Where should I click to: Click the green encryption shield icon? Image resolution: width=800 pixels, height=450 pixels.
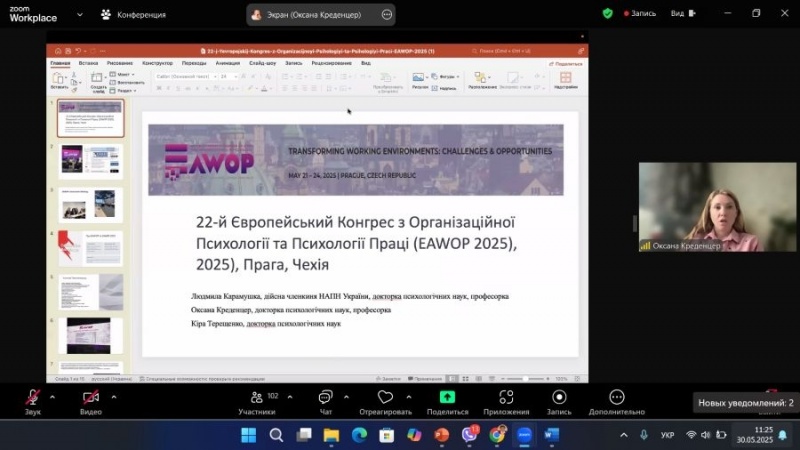[607, 14]
